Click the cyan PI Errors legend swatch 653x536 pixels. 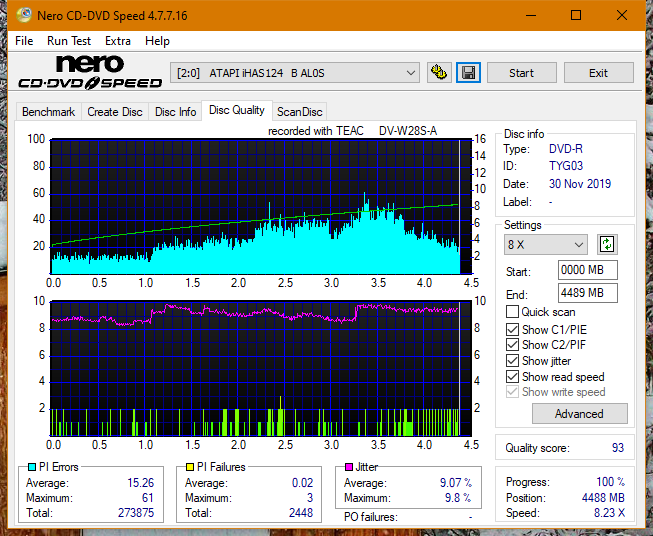point(32,467)
